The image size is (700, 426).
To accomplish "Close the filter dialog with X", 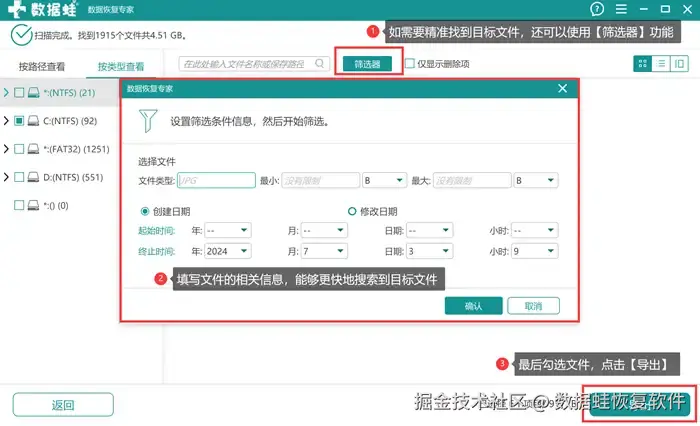I will [562, 88].
